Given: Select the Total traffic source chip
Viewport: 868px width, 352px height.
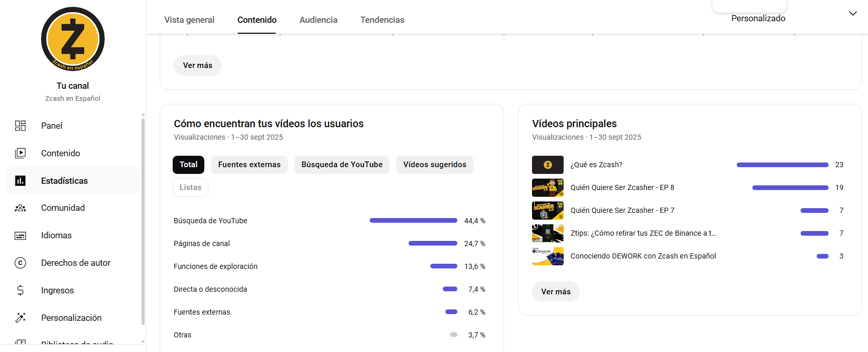Looking at the screenshot, I should click(x=189, y=165).
